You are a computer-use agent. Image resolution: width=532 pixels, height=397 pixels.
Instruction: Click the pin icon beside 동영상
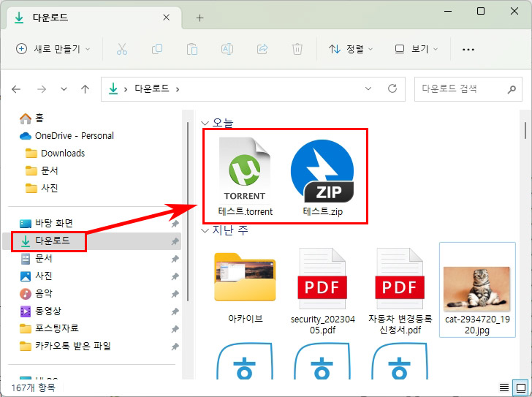(175, 311)
